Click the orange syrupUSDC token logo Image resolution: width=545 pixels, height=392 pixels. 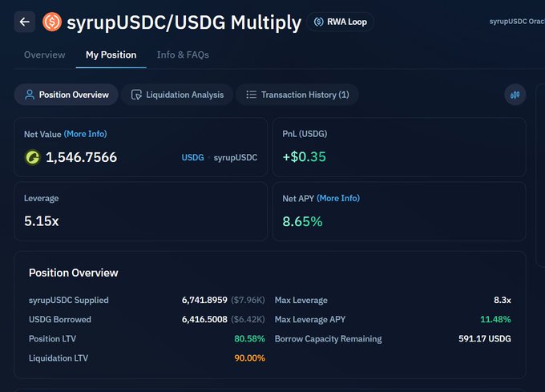(52, 22)
